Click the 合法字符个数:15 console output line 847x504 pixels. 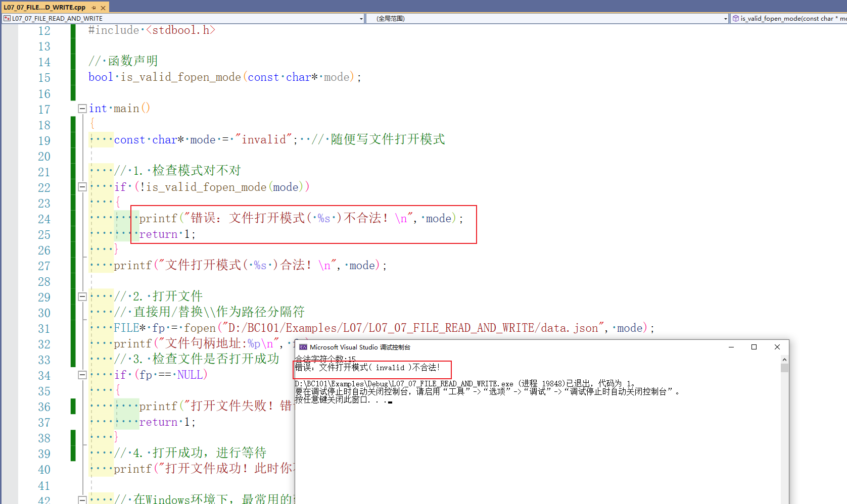325,359
